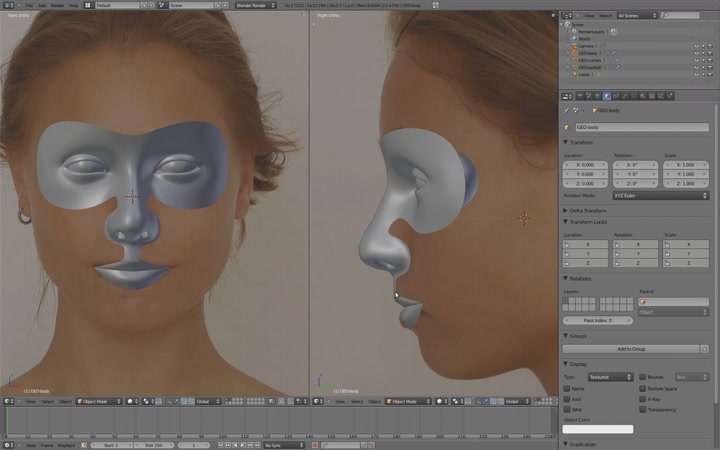Click the object name field GEO-body
Image resolution: width=720 pixels, height=450 pixels.
642,127
